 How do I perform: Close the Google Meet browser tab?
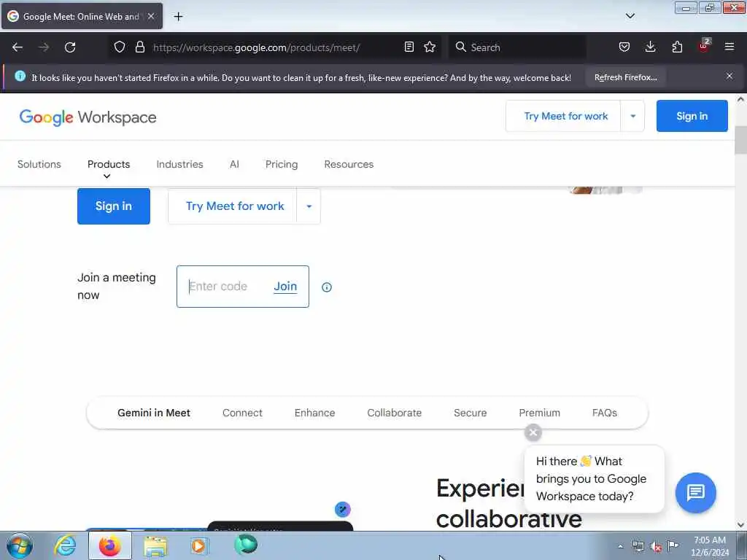coord(151,16)
